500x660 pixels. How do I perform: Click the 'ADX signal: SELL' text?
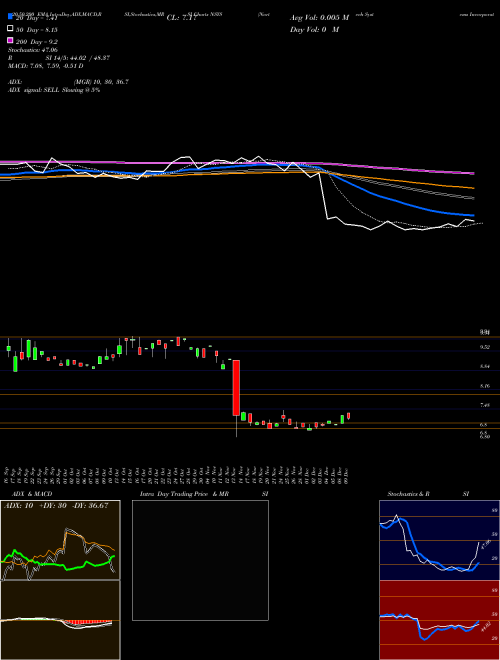point(34,90)
